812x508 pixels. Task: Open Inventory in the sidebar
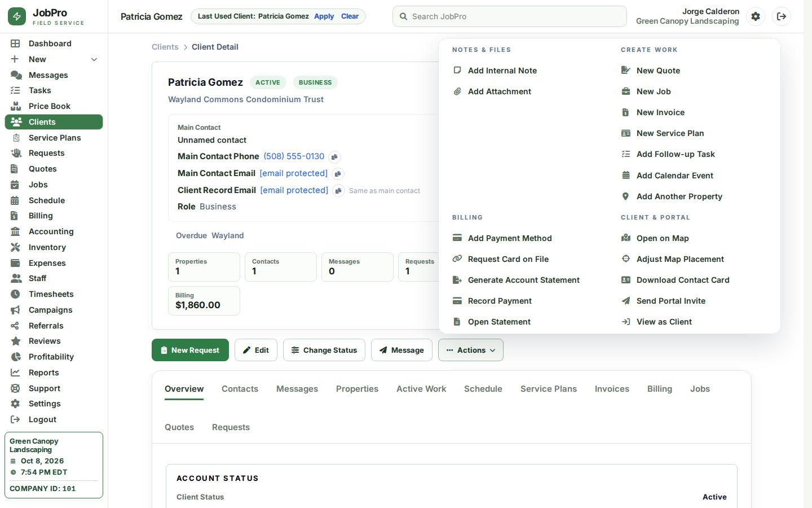click(54, 247)
